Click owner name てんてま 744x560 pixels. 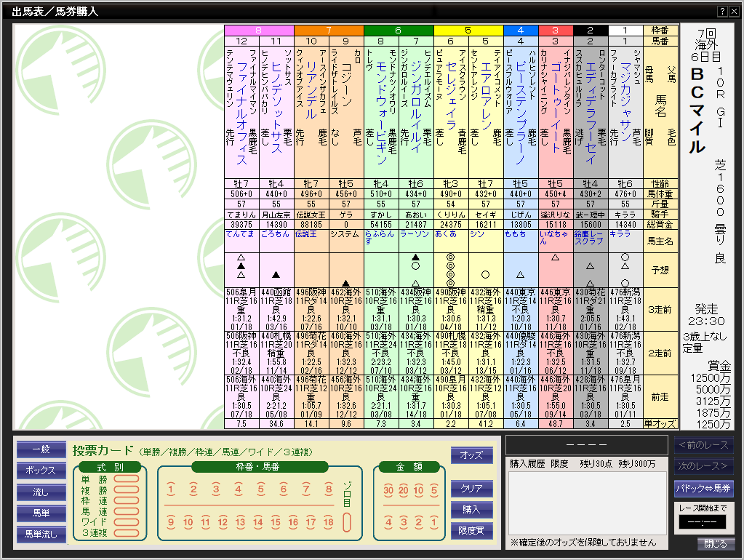tap(239, 234)
